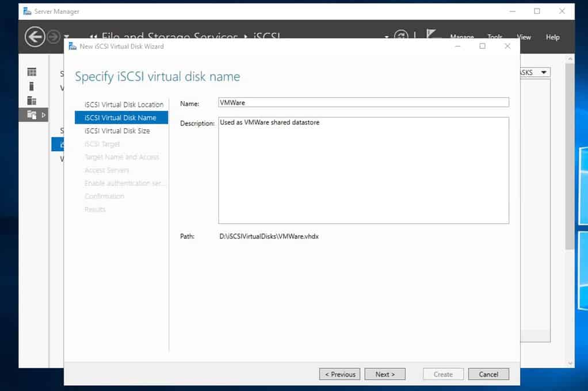Go to iSCSI Virtual Disk Size step
Image resolution: width=588 pixels, height=391 pixels.
(117, 131)
